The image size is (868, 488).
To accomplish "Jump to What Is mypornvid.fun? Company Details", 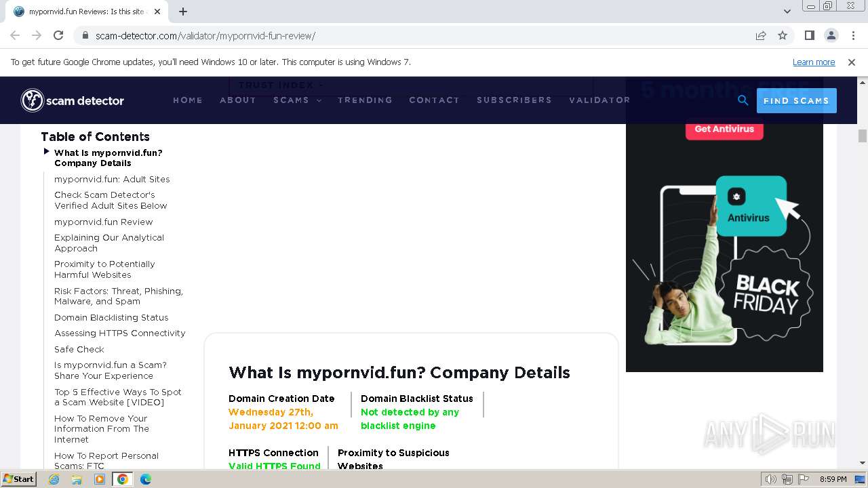I will pyautogui.click(x=108, y=158).
